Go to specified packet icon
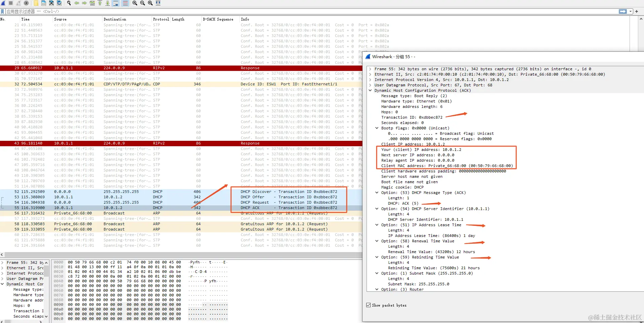This screenshot has width=644, height=323. 92,3
